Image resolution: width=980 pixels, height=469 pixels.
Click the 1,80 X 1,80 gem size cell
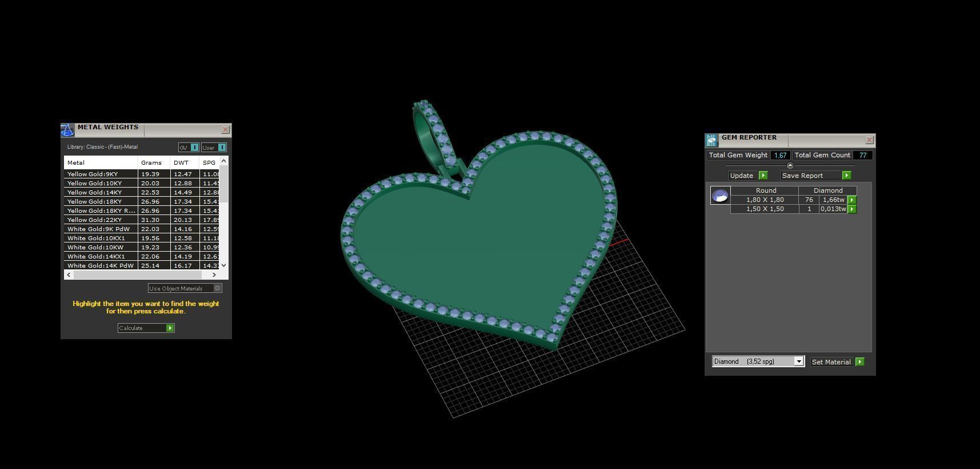[765, 200]
